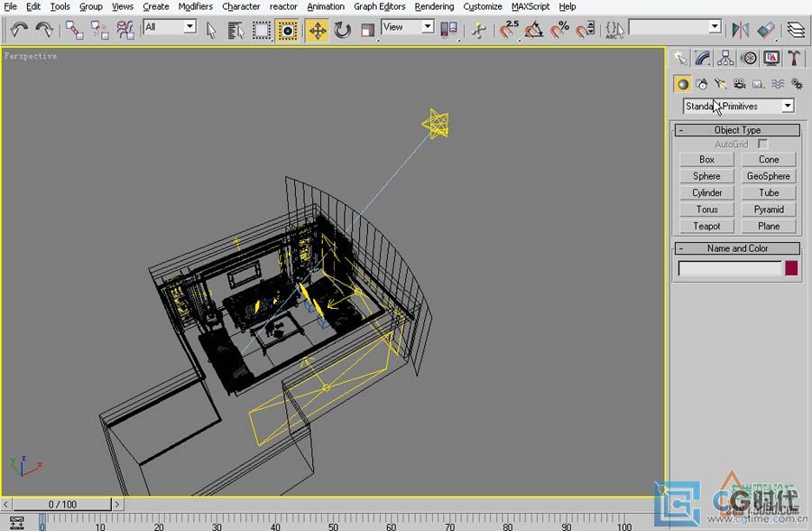Switch to the Motion command panel tab
This screenshot has height=531, width=812.
pos(748,58)
